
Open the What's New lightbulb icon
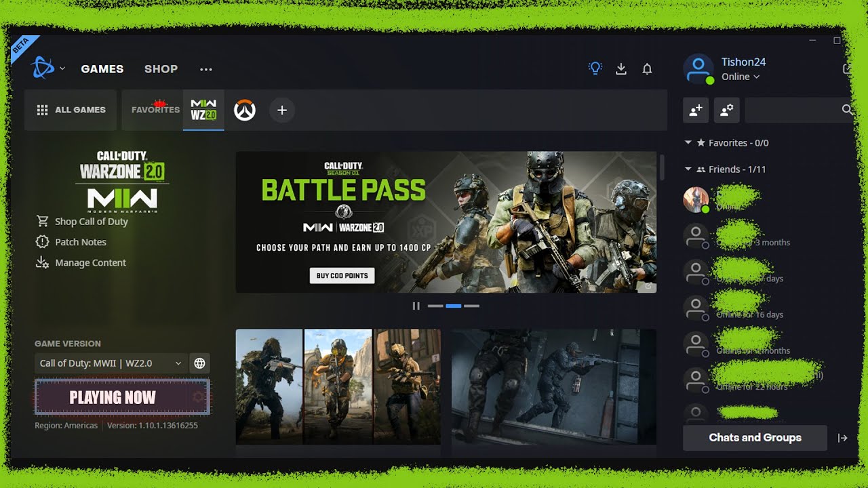pyautogui.click(x=595, y=68)
